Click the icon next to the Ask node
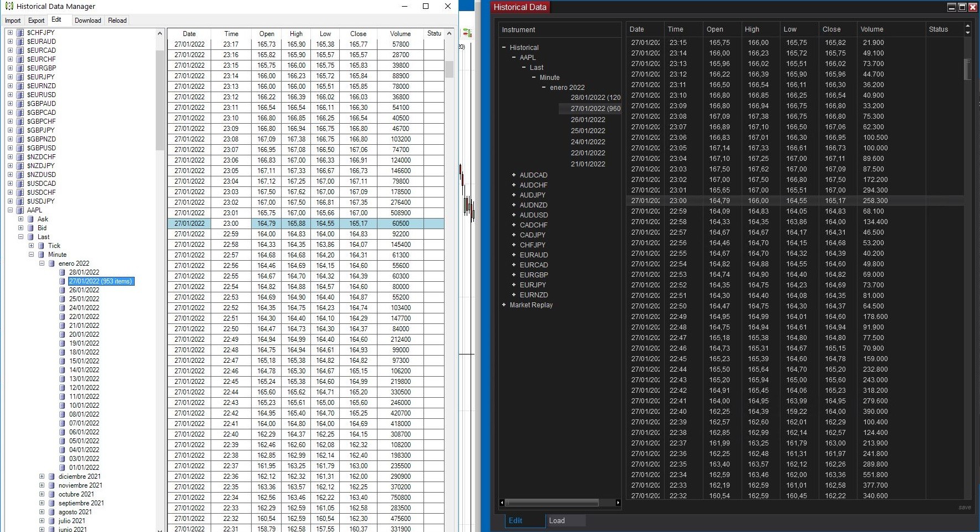The height and width of the screenshot is (532, 980). (30, 219)
